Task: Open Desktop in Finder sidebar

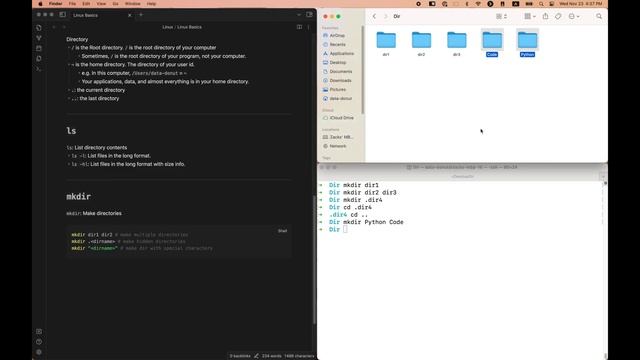Action: 338,62
